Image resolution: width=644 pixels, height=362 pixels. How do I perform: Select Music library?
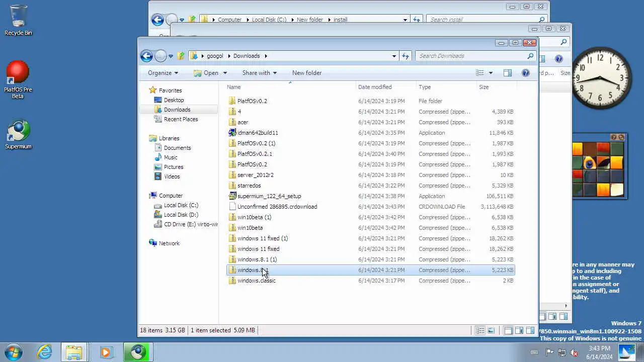pyautogui.click(x=171, y=157)
